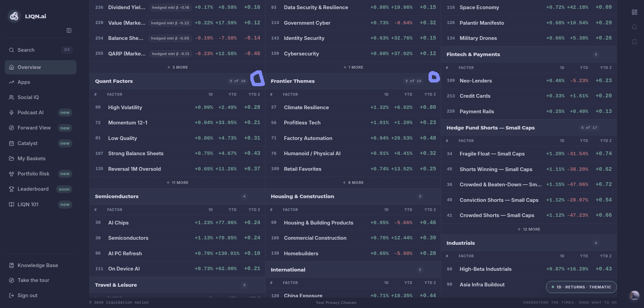Open the AI Chips factor row
This screenshot has height=308, width=644.
point(178,223)
